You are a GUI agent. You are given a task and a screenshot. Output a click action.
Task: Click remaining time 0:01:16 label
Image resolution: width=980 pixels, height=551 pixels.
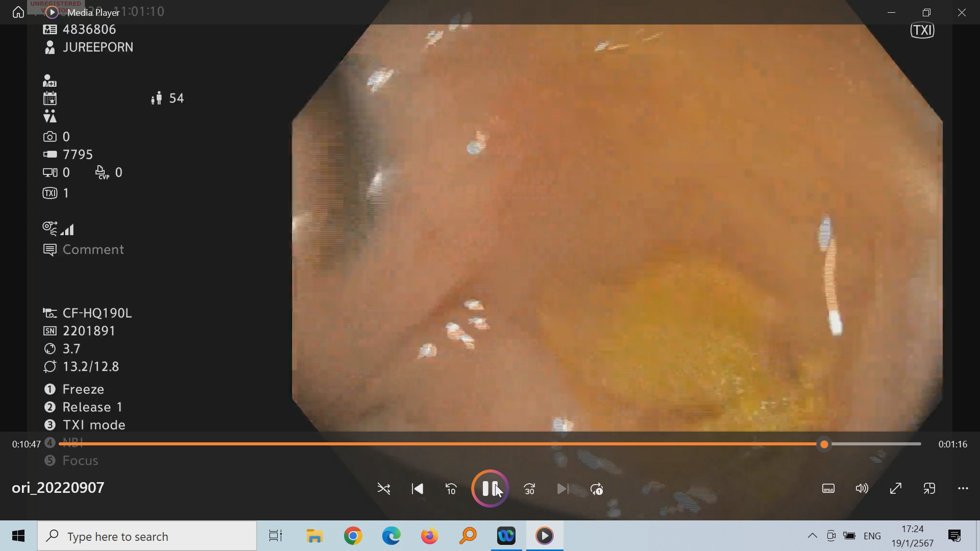(x=953, y=444)
